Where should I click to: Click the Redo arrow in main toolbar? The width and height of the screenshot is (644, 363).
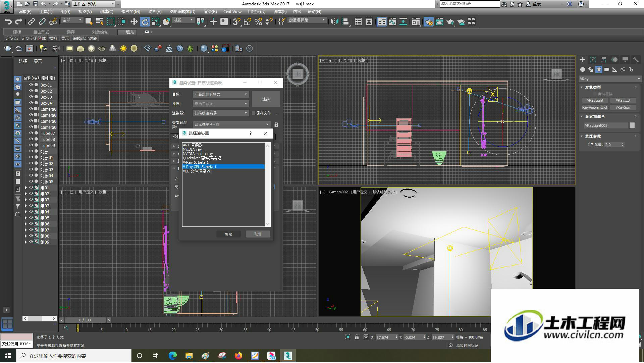[19, 22]
